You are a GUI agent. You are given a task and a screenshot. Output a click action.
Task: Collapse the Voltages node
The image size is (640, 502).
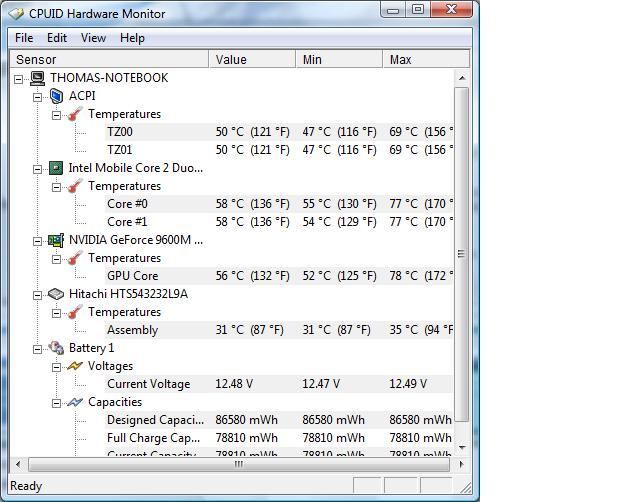click(56, 367)
